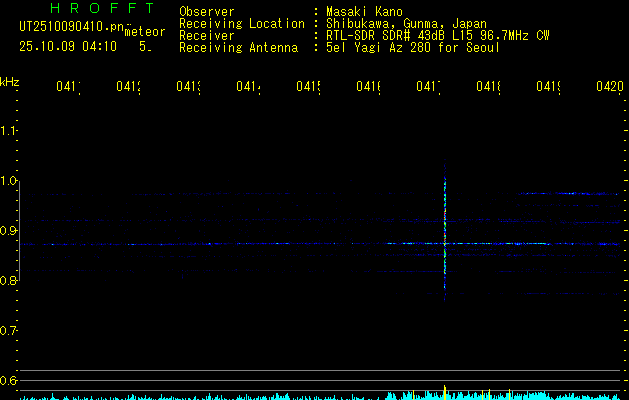Select the UT2510090410 filename label
The image size is (629, 400).
72,27
